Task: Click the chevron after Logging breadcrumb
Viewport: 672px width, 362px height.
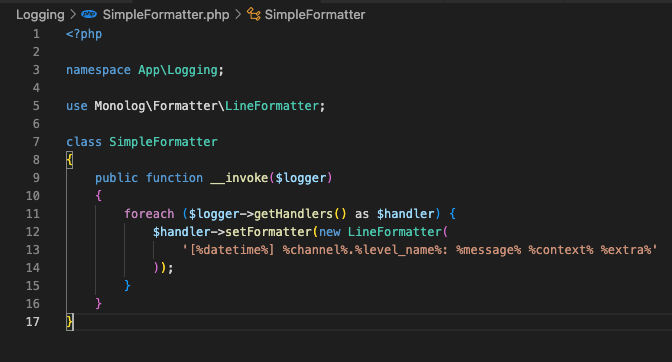Action: (x=73, y=15)
